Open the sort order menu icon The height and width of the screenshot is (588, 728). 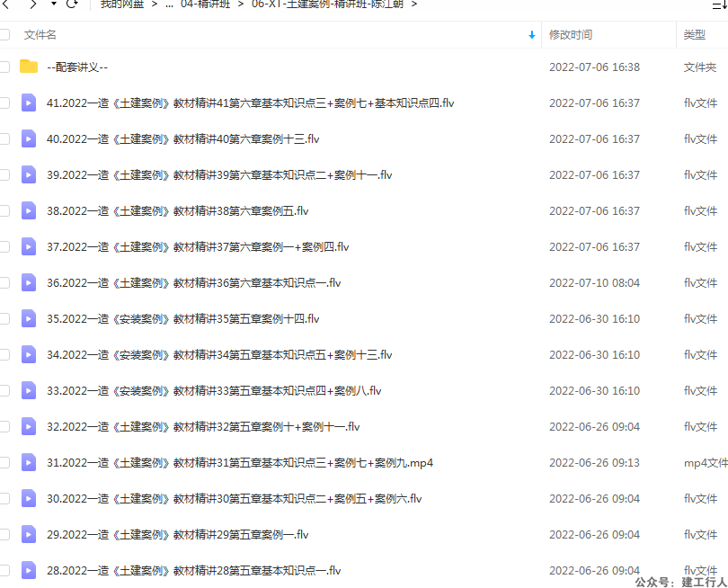pyautogui.click(x=720, y=4)
